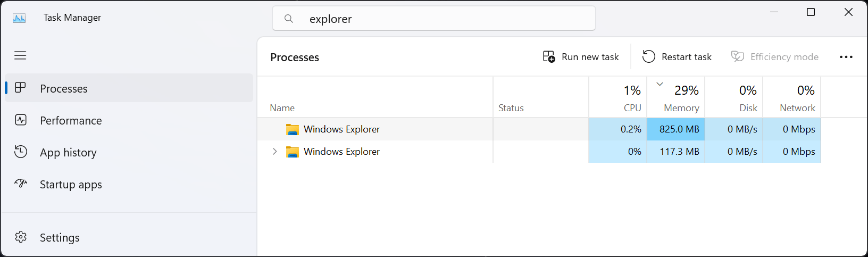This screenshot has height=257, width=868.
Task: Click the Startup apps gauge icon
Action: coord(21,184)
